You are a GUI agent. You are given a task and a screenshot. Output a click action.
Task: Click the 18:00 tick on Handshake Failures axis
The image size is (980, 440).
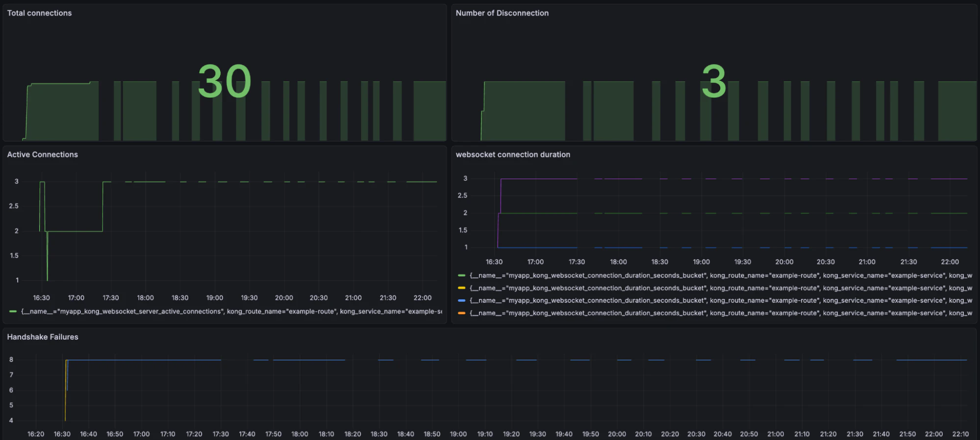[x=300, y=434]
